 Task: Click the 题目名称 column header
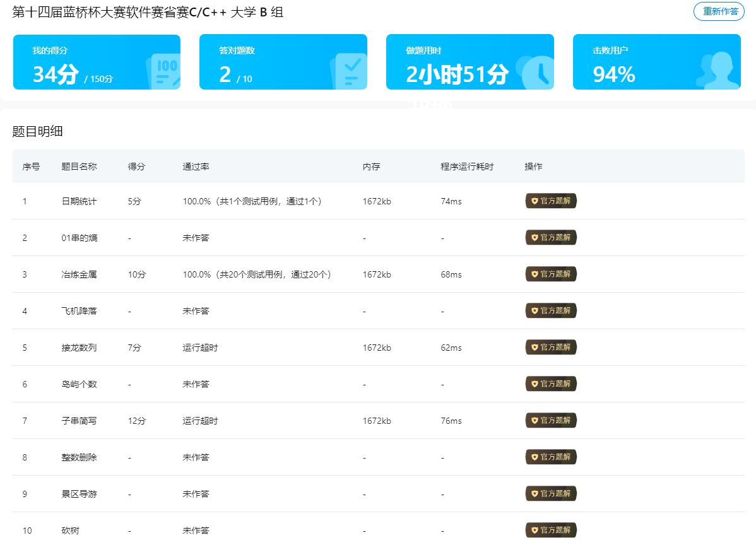[x=79, y=167]
